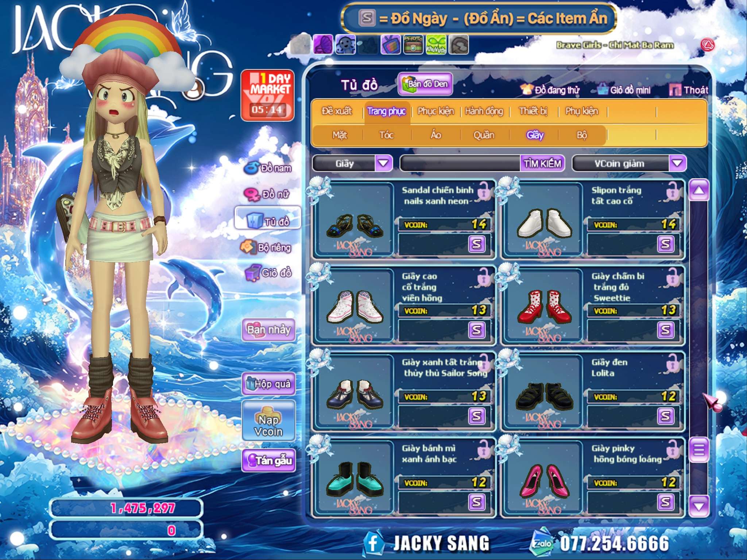Click the search text input field
The width and height of the screenshot is (747, 560).
(460, 163)
